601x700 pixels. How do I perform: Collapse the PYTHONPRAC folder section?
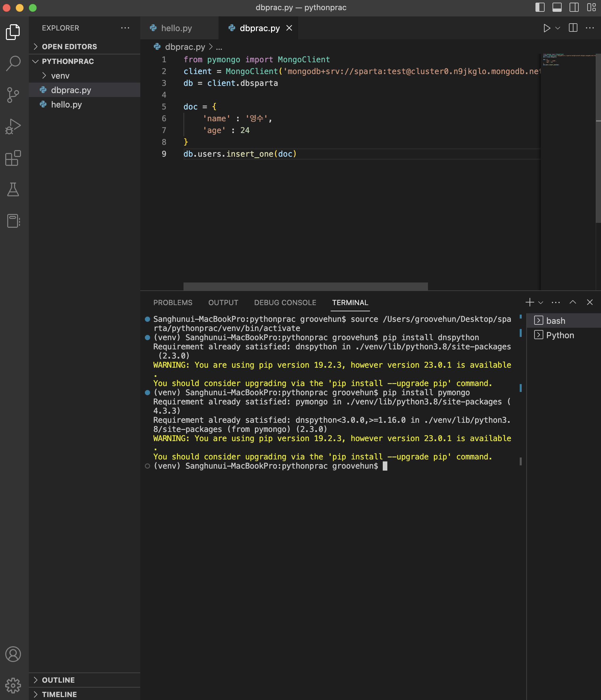pyautogui.click(x=85, y=61)
